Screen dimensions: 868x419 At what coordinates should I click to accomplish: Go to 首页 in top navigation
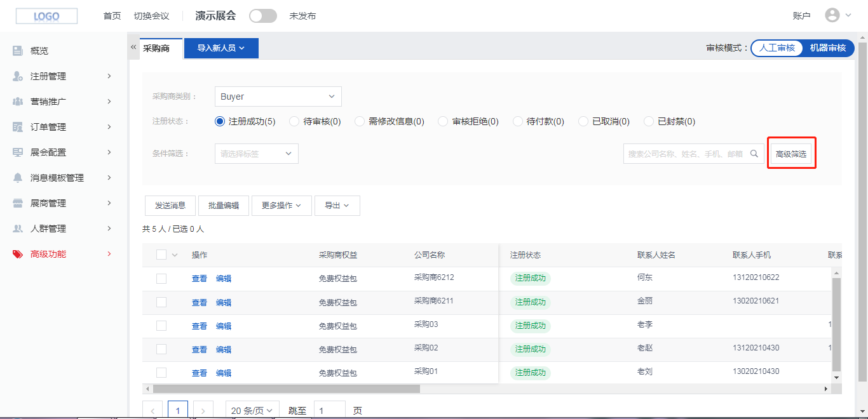[x=112, y=16]
